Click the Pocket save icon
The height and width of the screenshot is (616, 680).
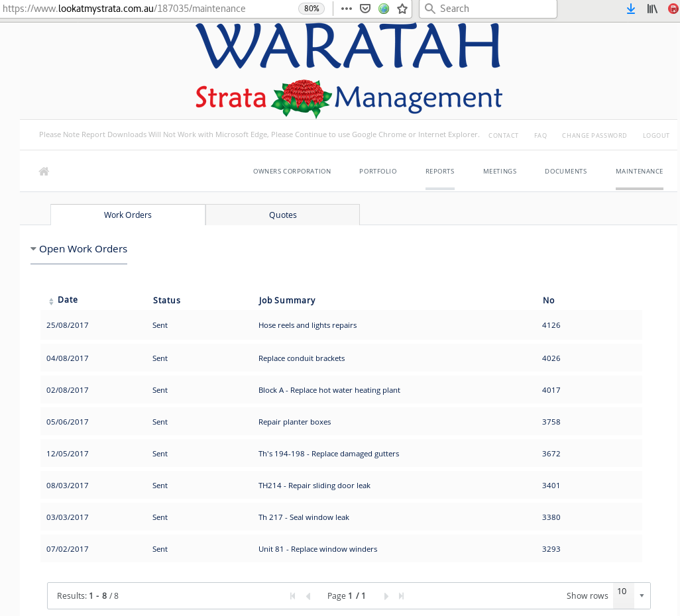point(365,9)
